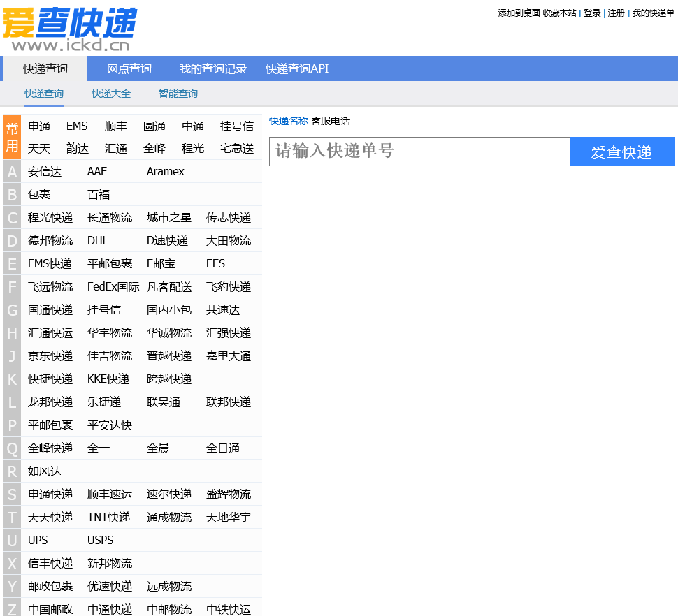Click 收藏本站 link
This screenshot has height=616, width=678.
click(559, 13)
